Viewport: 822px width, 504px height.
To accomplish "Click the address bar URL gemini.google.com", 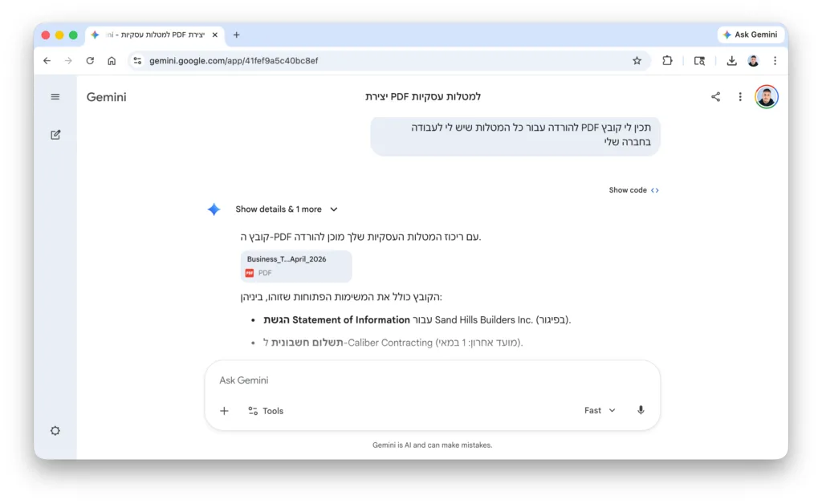I will pyautogui.click(x=234, y=61).
